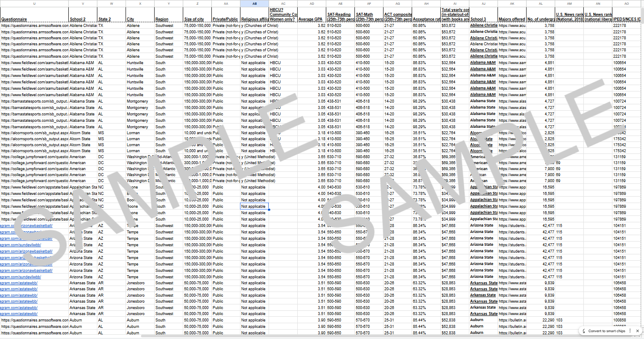The width and height of the screenshot is (644, 339).
Task: Select column U header
Action: (34, 3)
